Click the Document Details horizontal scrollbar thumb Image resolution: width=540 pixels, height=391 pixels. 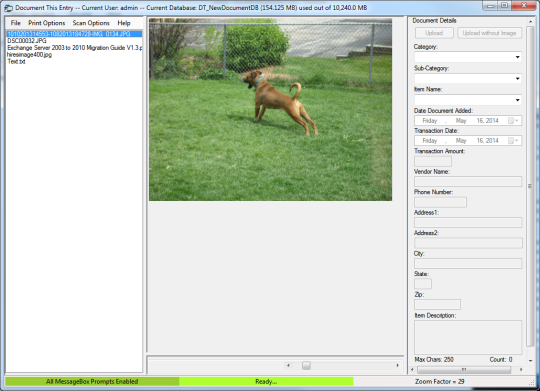click(x=464, y=370)
